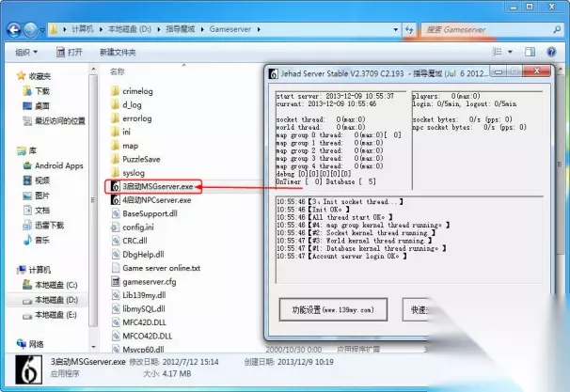
Task: Select 本地磁盘 (D:) drive
Action: click(50, 300)
